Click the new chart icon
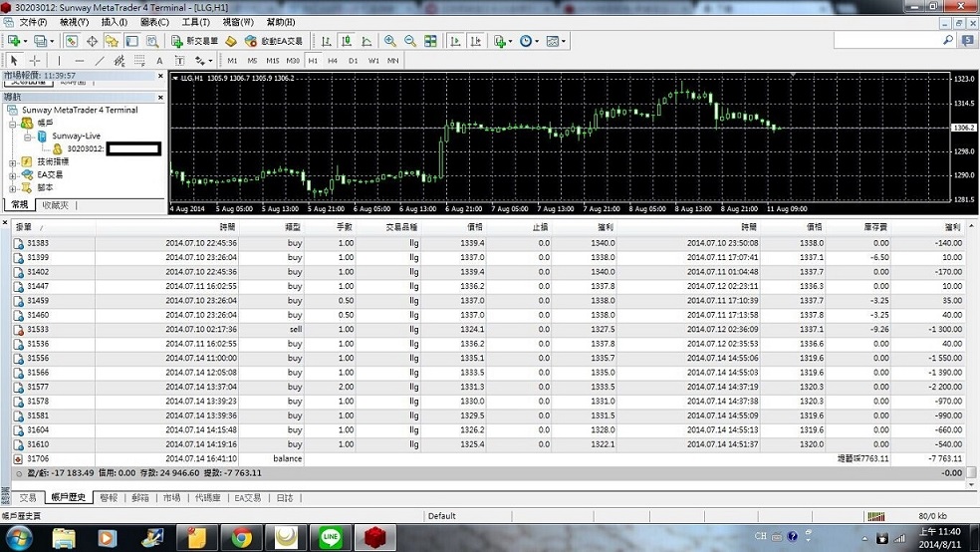The width and height of the screenshot is (980, 552). (x=14, y=41)
